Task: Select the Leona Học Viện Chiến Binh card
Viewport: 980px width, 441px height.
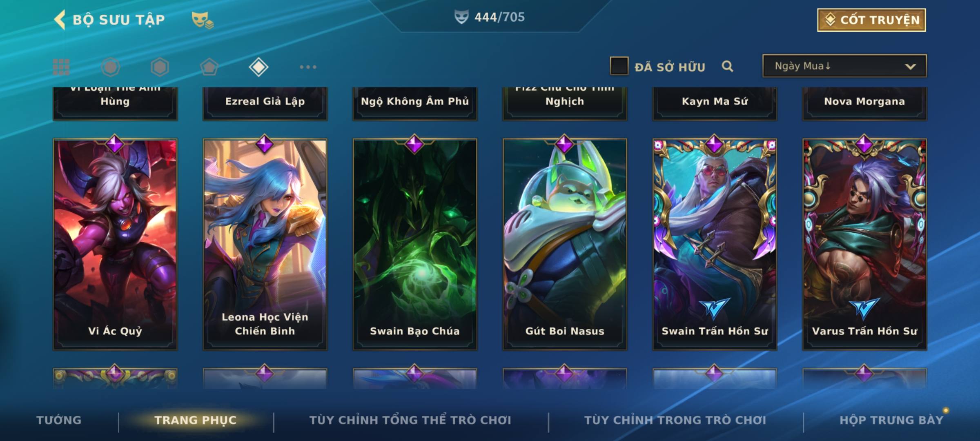Action: click(265, 244)
